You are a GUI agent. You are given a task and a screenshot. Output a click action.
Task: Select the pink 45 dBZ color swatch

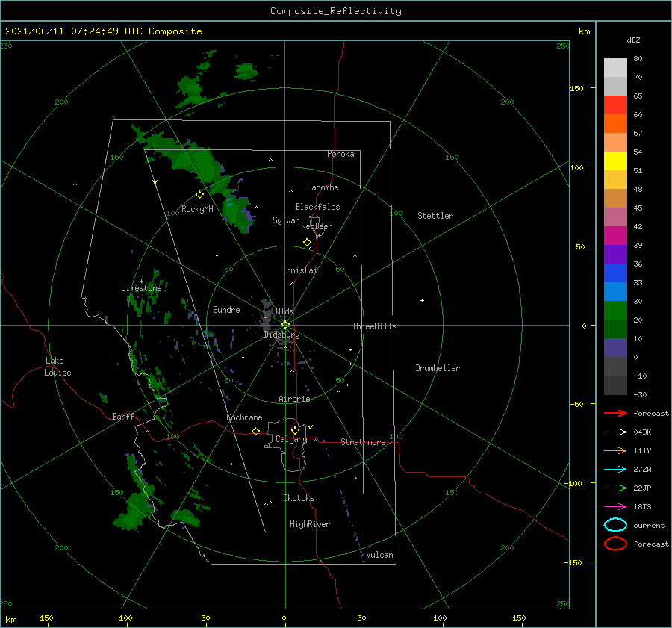[615, 217]
